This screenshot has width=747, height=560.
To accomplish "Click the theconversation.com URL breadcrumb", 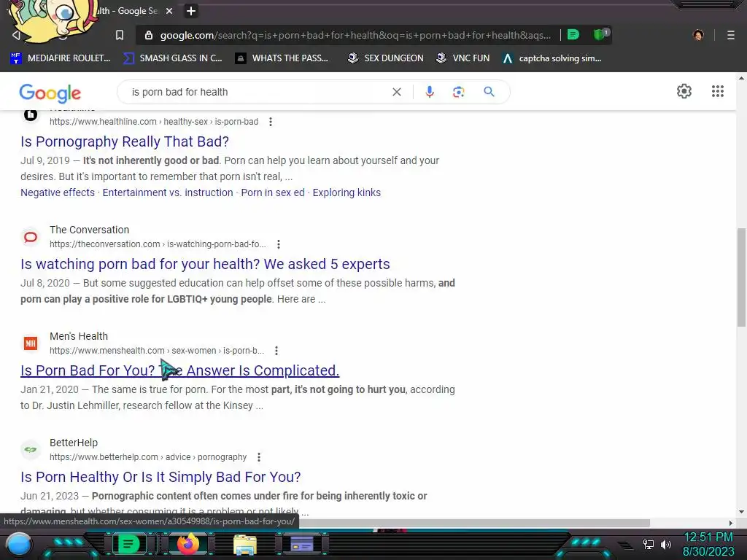I will coord(158,244).
